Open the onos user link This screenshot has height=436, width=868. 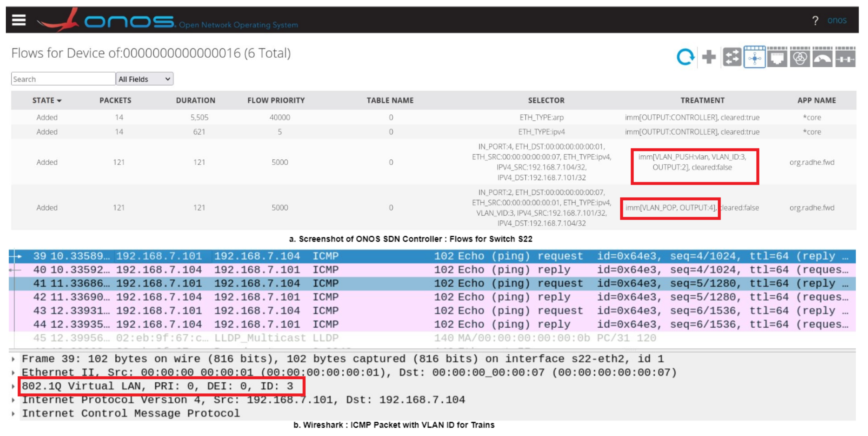[837, 20]
